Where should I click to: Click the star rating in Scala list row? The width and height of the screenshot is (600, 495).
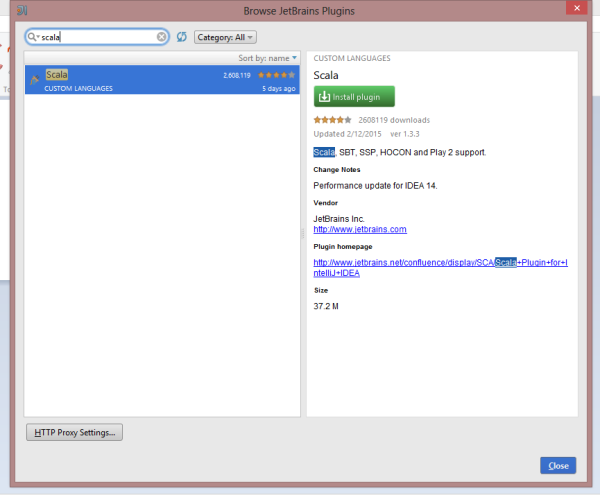pyautogui.click(x=280, y=75)
